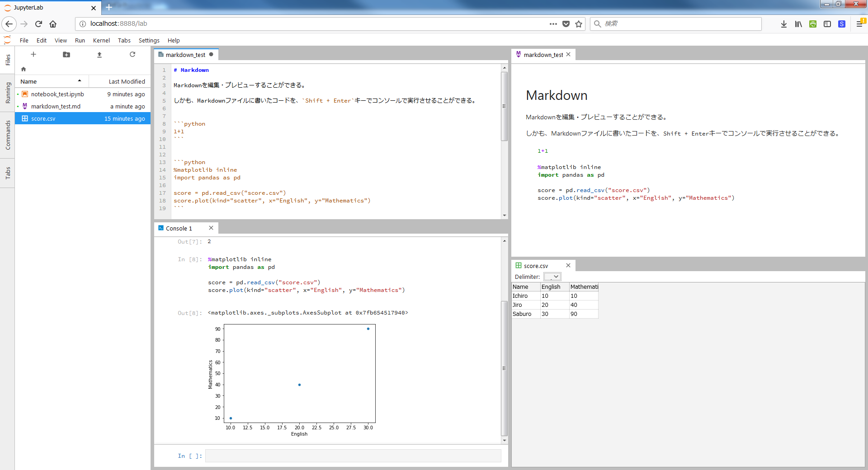The image size is (868, 470).
Task: Click the blue S extension icon
Action: [842, 24]
